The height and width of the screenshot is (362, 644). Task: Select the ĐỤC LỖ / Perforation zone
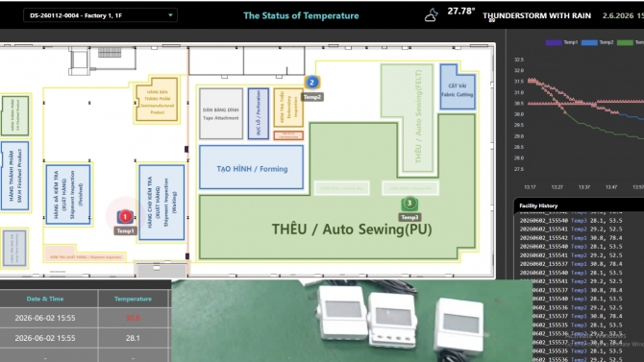(259, 113)
